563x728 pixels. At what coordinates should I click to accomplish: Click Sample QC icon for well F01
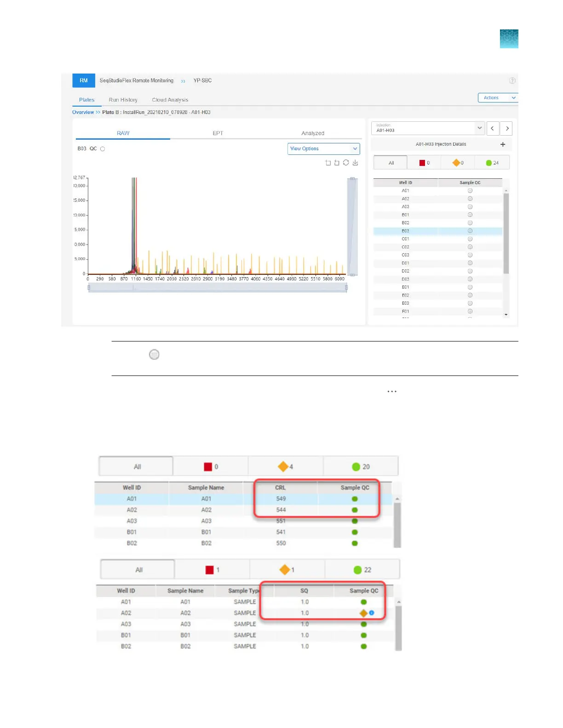click(470, 311)
